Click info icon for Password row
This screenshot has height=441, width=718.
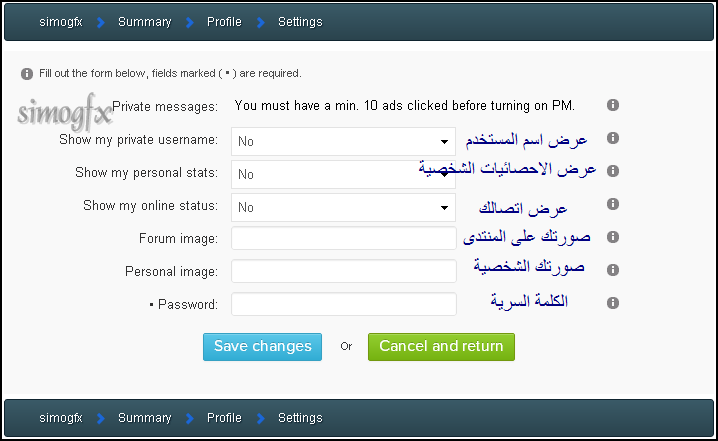click(613, 303)
